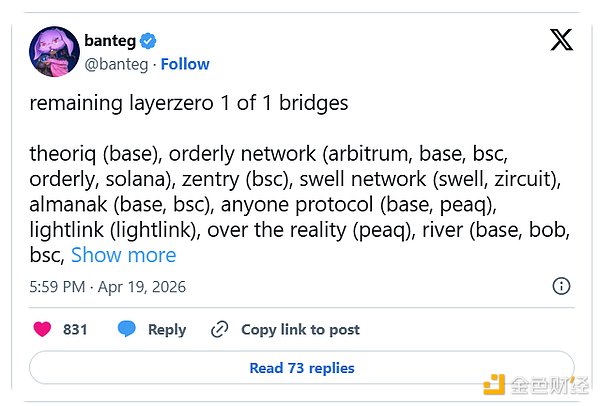Click the X logo in the tweet corner
600x406 pixels.
point(561,40)
